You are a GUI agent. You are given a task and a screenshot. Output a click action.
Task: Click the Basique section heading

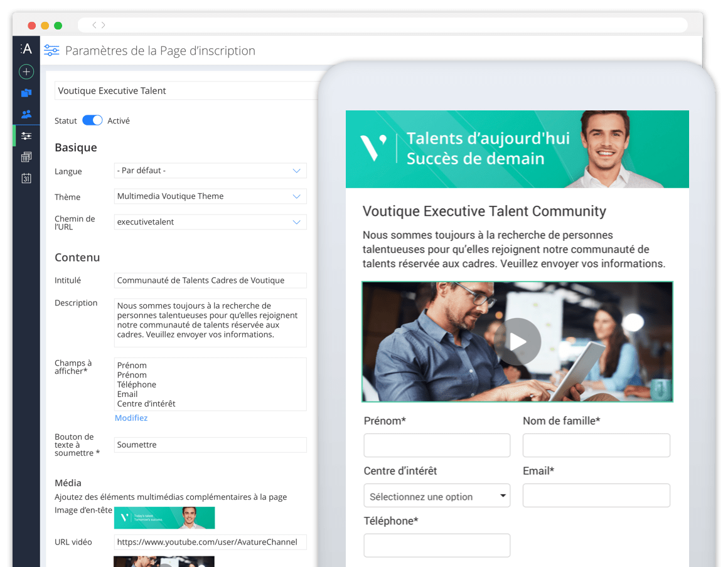tap(76, 147)
